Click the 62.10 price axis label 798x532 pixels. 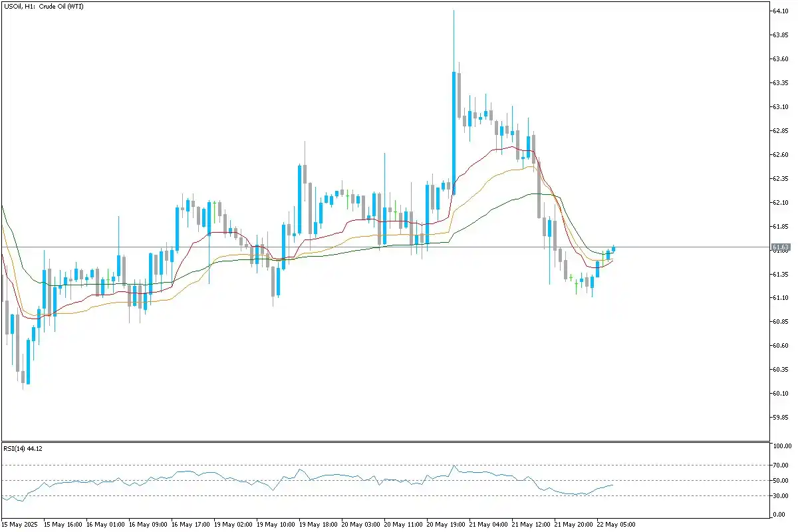tap(780, 203)
